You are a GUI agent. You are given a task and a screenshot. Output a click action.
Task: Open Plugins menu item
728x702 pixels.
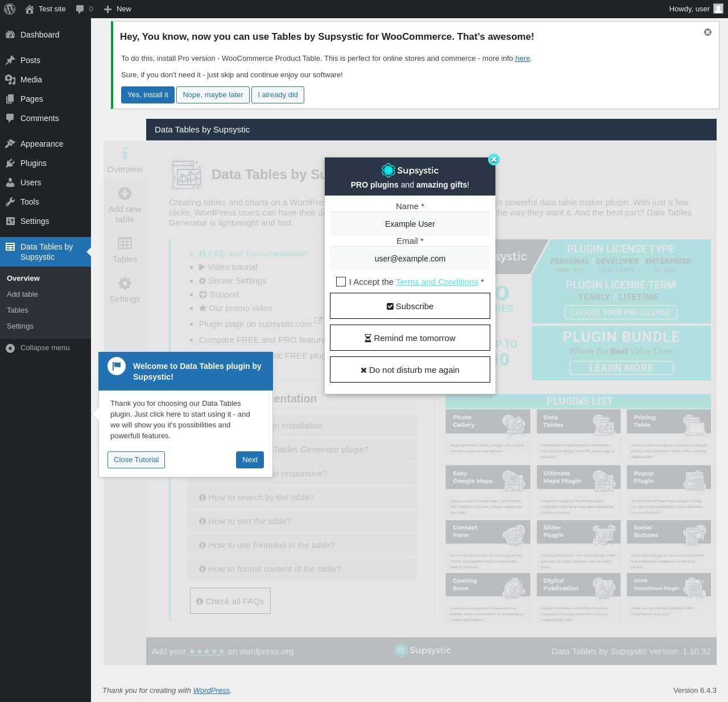coord(45,163)
